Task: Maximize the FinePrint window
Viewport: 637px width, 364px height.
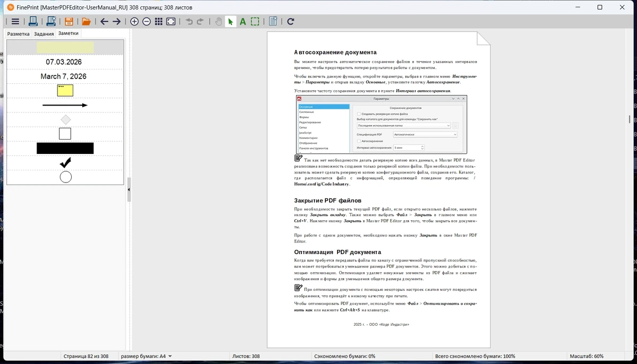Action: (x=599, y=7)
